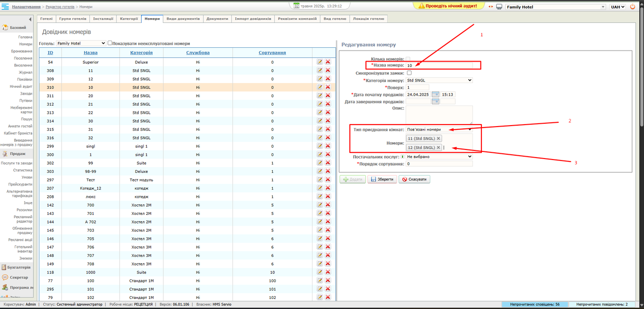Click the monitor icon beside hotel selector
This screenshot has height=309, width=644.
click(x=499, y=7)
